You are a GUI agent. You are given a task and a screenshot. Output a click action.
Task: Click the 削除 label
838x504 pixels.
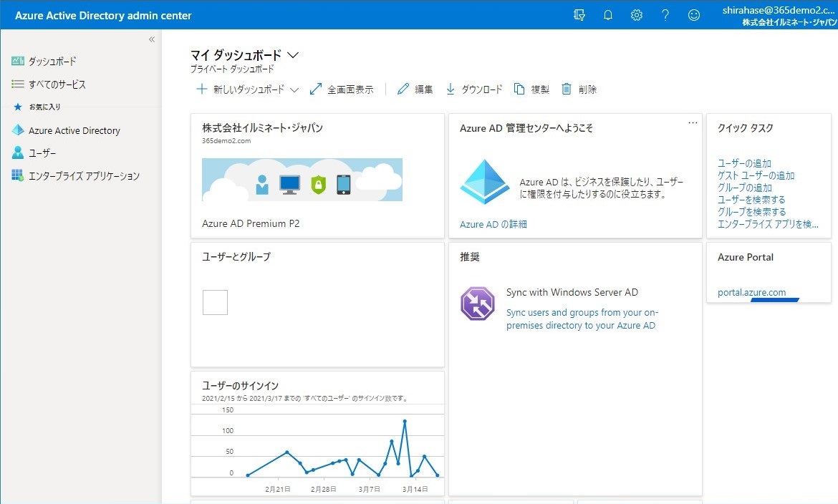(587, 89)
